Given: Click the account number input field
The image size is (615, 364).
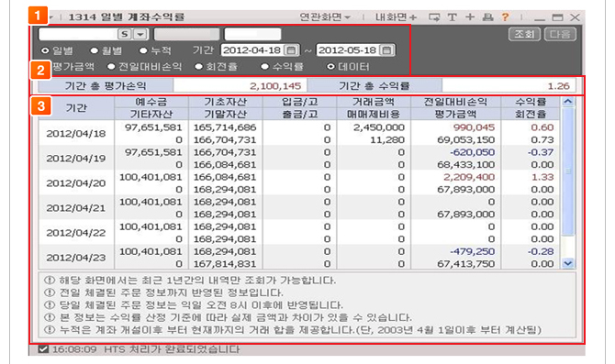Looking at the screenshot, I should coord(78,34).
